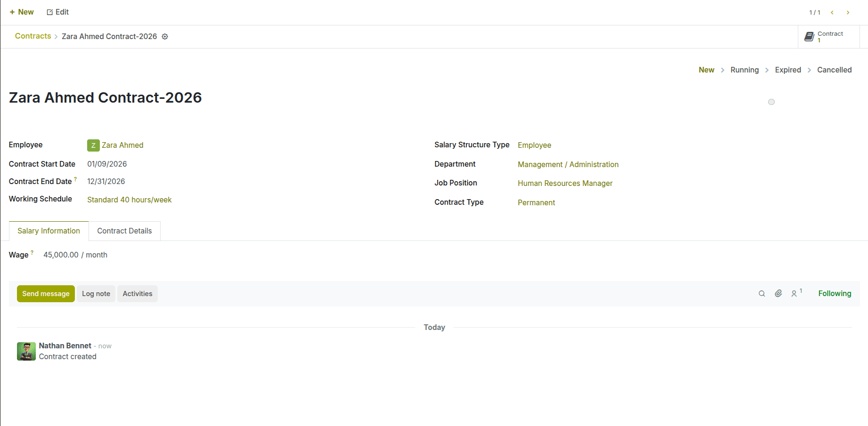The height and width of the screenshot is (426, 868).
Task: Select the Salary Information tab
Action: coord(49,231)
